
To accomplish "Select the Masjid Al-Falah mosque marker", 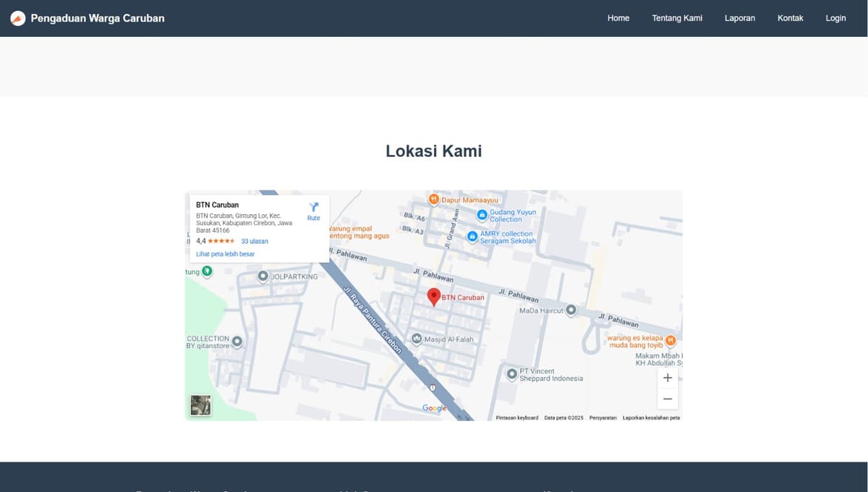I will click(417, 339).
